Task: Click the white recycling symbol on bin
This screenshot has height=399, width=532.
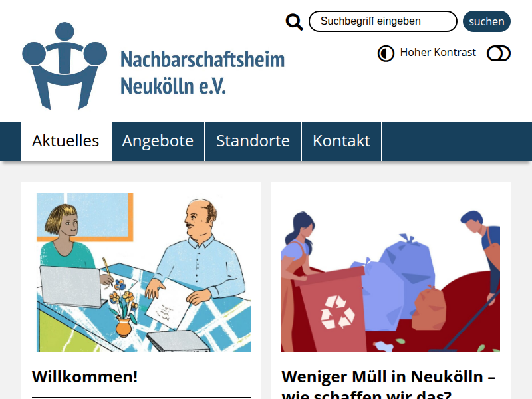Action: tap(338, 312)
